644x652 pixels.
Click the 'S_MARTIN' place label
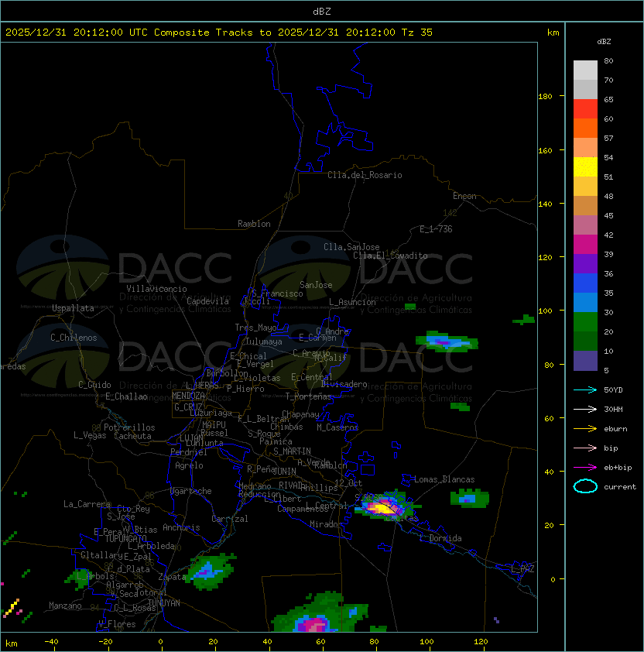tap(292, 451)
